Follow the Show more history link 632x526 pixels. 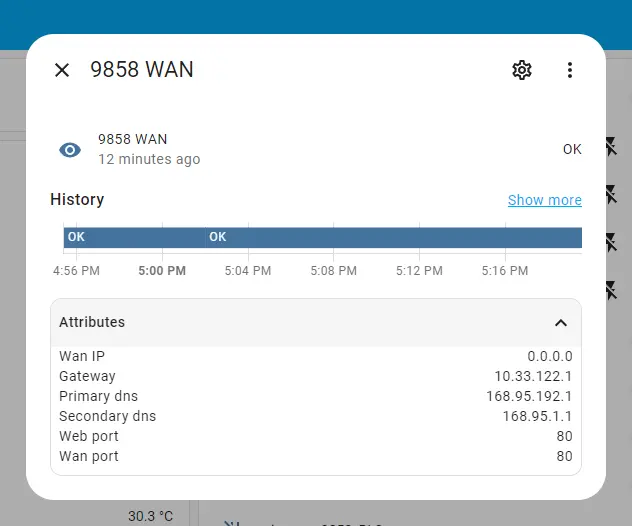tap(544, 200)
